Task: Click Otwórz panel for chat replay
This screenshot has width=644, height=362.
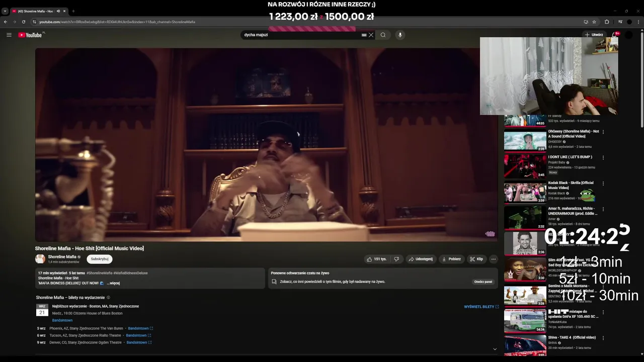Action: (x=483, y=282)
